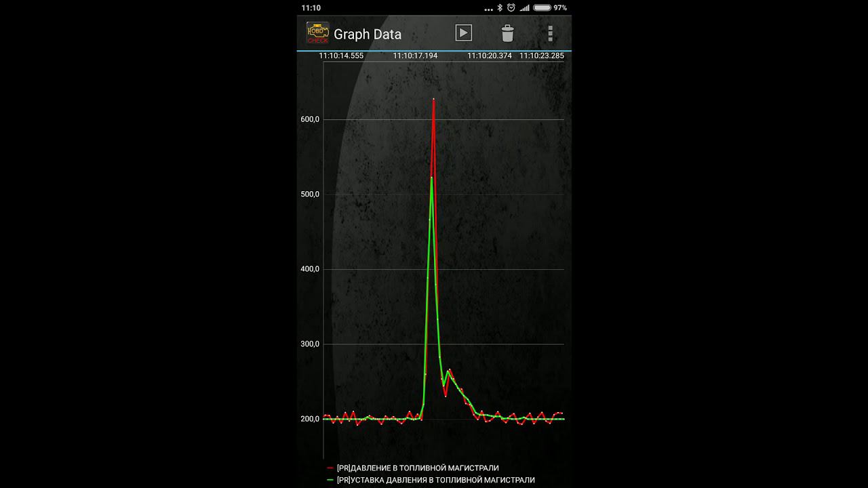The image size is (868, 488).
Task: Tap the green line peak point
Action: [431, 178]
